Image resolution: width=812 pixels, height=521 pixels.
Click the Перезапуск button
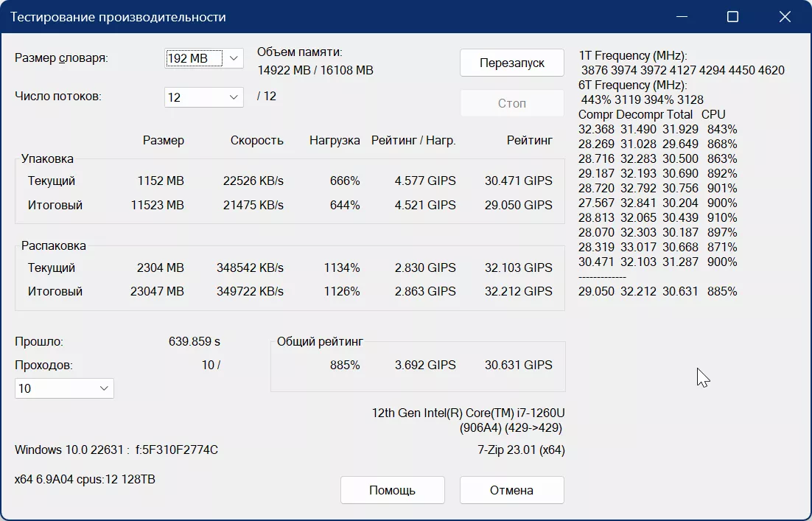point(511,63)
